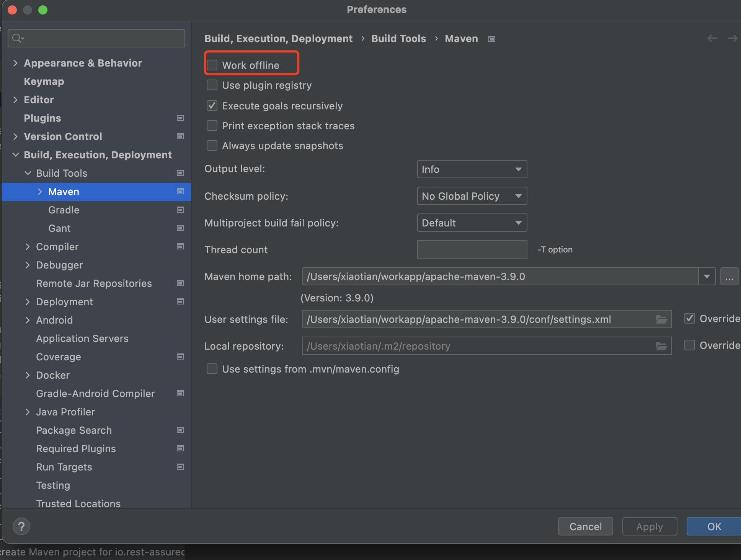Select Gradle in the settings tree
Screen dimensions: 741x560
[x=64, y=210]
